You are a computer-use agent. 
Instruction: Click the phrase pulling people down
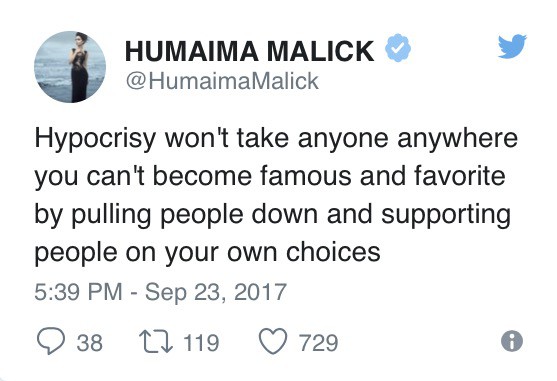[x=195, y=215]
